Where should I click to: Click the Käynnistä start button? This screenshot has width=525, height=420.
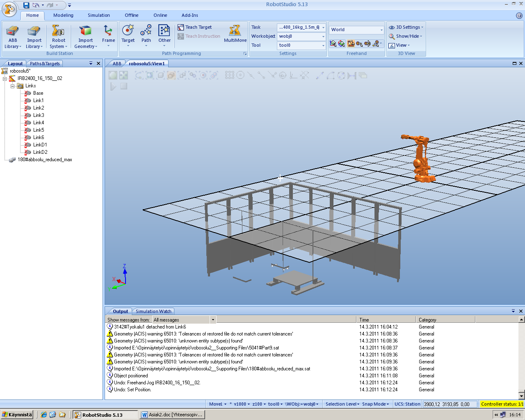coord(17,415)
